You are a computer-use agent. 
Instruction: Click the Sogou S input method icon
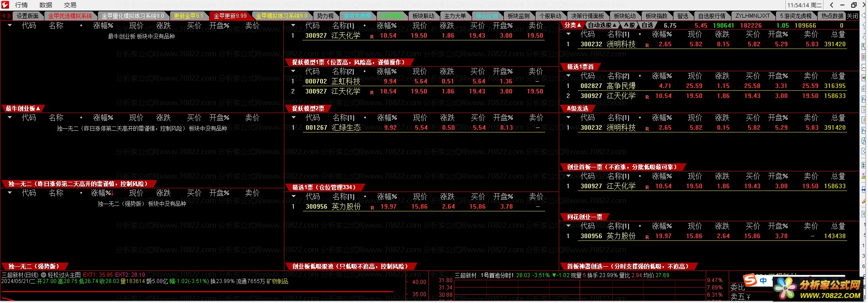click(x=751, y=280)
